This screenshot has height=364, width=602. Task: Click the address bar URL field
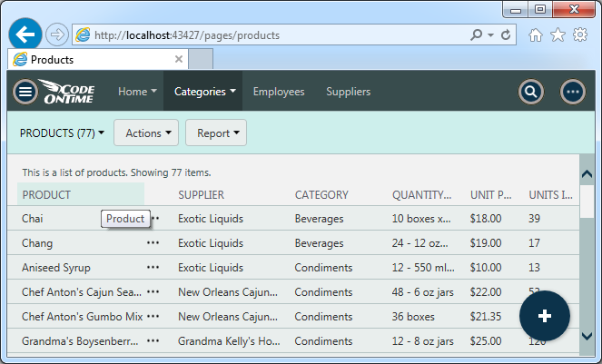(x=272, y=35)
